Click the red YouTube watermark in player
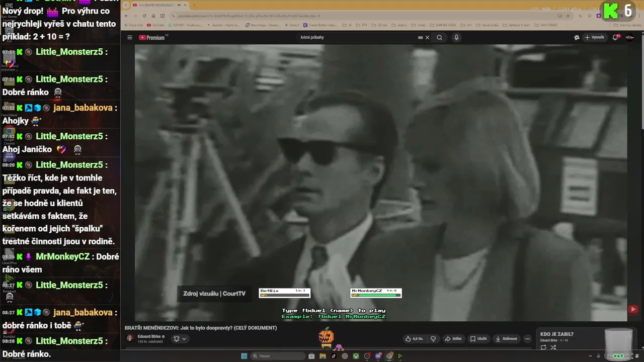This screenshot has width=644, height=362. coord(633,310)
